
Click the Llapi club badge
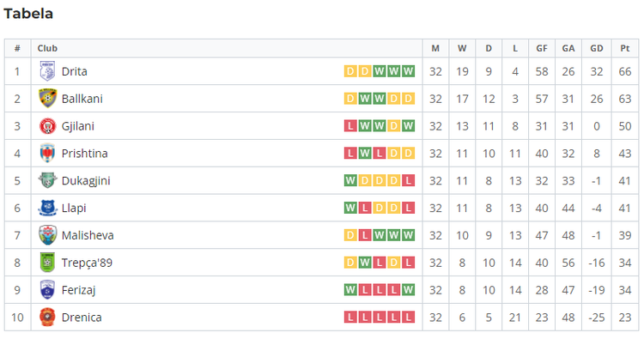pyautogui.click(x=47, y=208)
